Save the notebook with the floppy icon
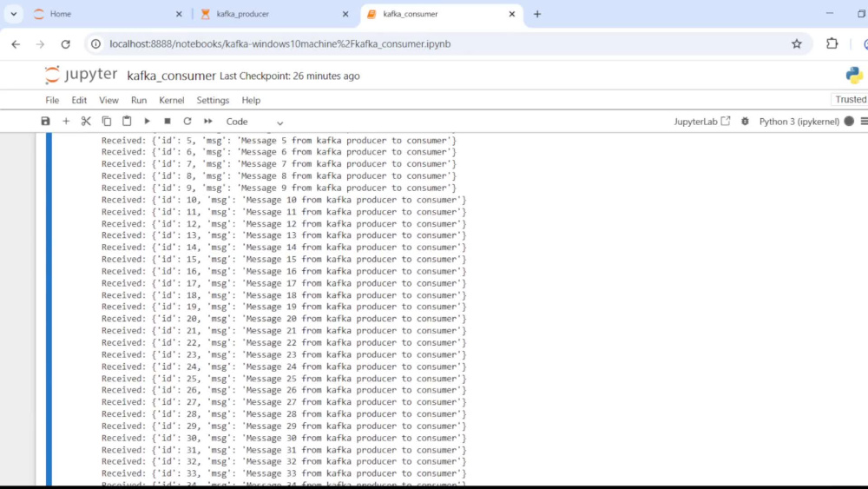Image resolution: width=868 pixels, height=489 pixels. point(45,122)
